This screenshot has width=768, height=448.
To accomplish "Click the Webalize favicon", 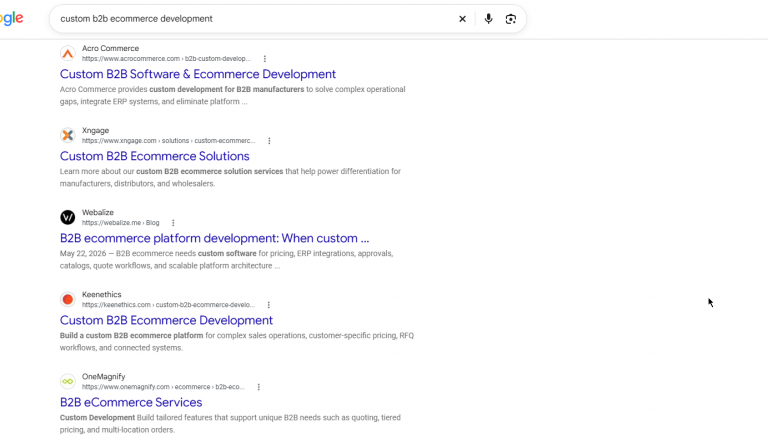I will pos(68,217).
